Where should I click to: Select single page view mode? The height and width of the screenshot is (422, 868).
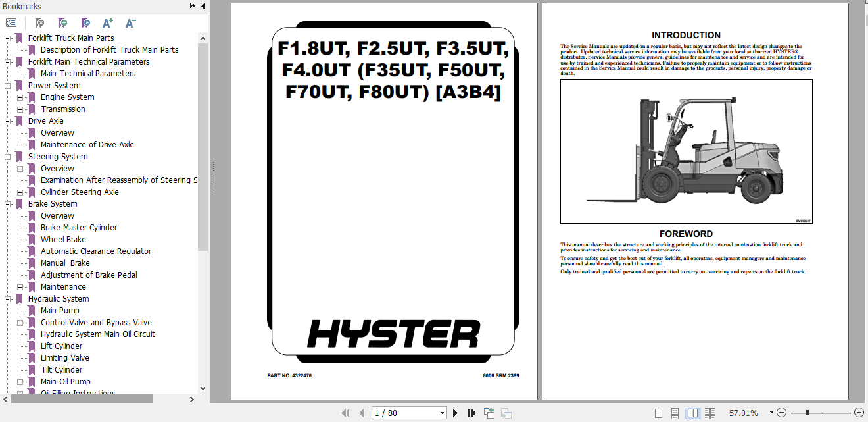coord(658,413)
